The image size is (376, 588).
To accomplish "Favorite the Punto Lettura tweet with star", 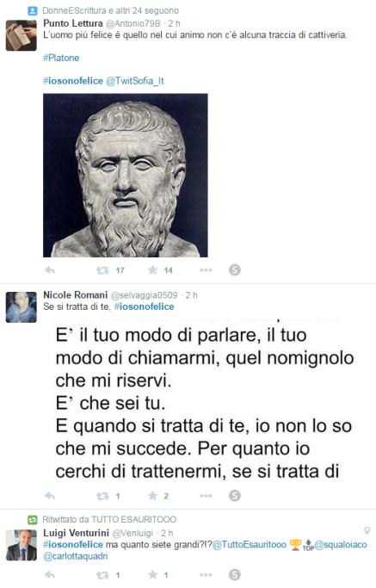I will pyautogui.click(x=152, y=269).
